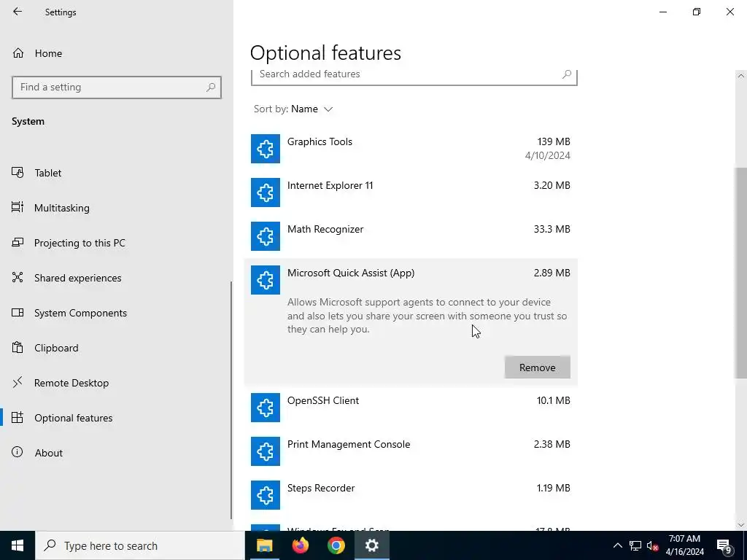Go to the Home settings page

[48, 53]
